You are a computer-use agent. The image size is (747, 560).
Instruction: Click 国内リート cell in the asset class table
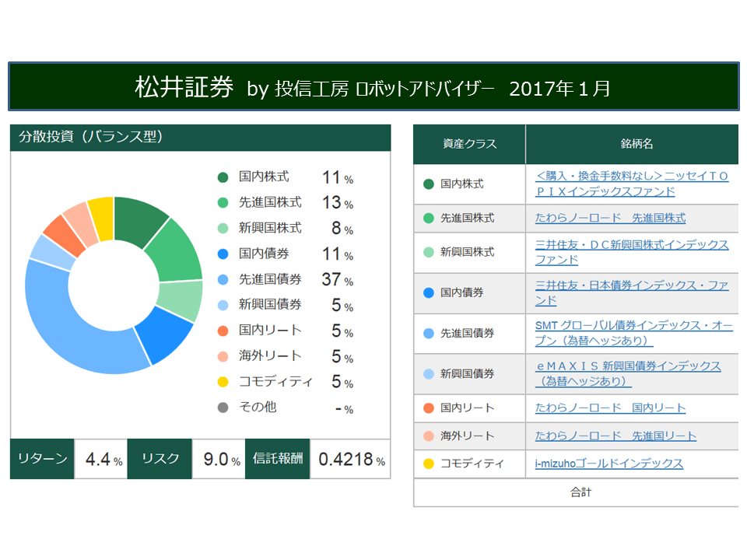(x=470, y=408)
